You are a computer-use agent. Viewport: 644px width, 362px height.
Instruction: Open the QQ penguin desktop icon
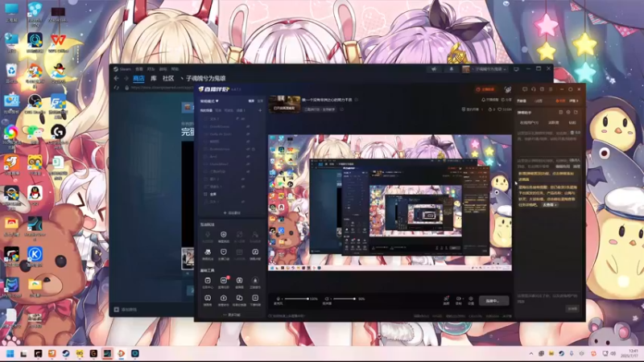point(35,195)
